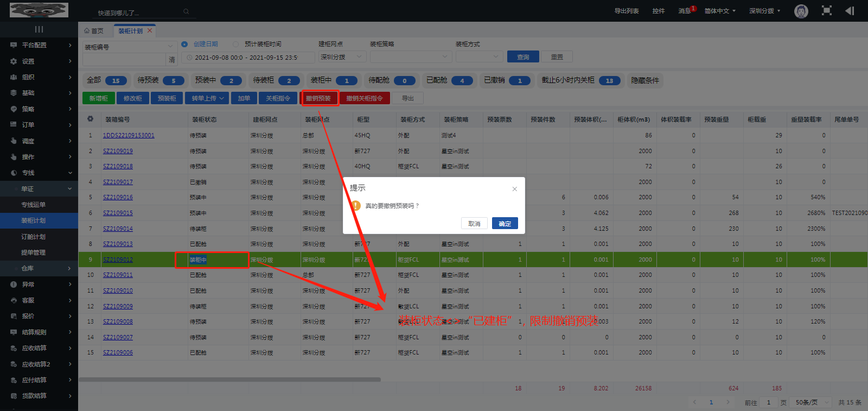This screenshot has width=868, height=411.
Task: Click the 清 clear button
Action: (172, 59)
